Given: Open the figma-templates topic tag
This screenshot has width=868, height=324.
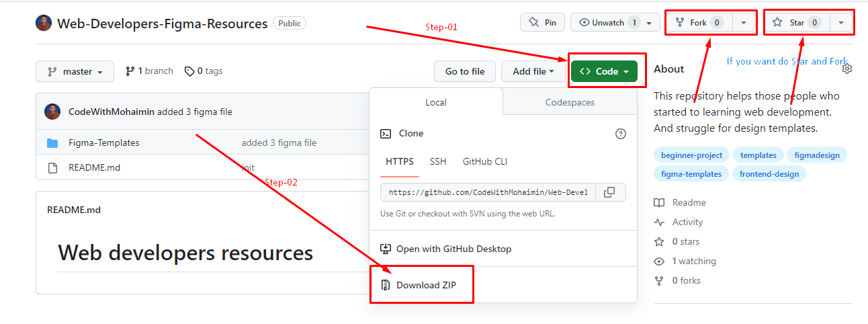Looking at the screenshot, I should point(691,174).
